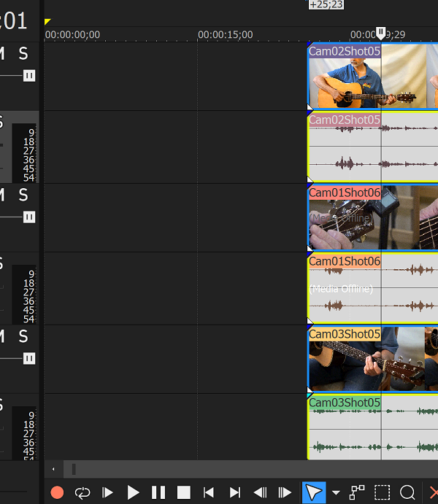Screen dimensions: 438x504
Task: Solo the Cam02Shot05 video track
Action: click(23, 53)
